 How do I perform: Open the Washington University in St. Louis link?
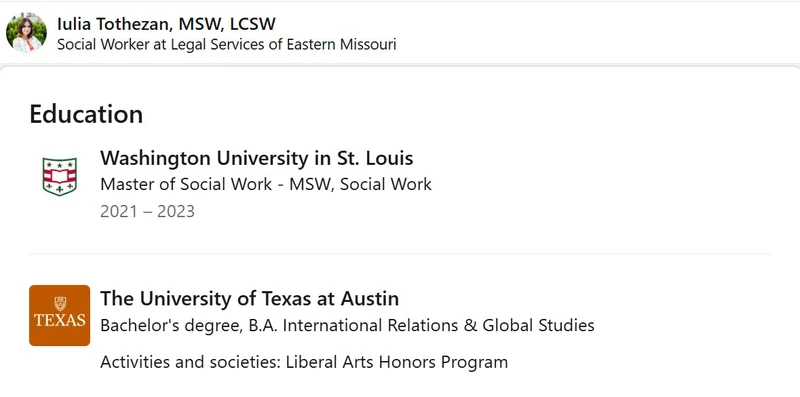click(257, 158)
